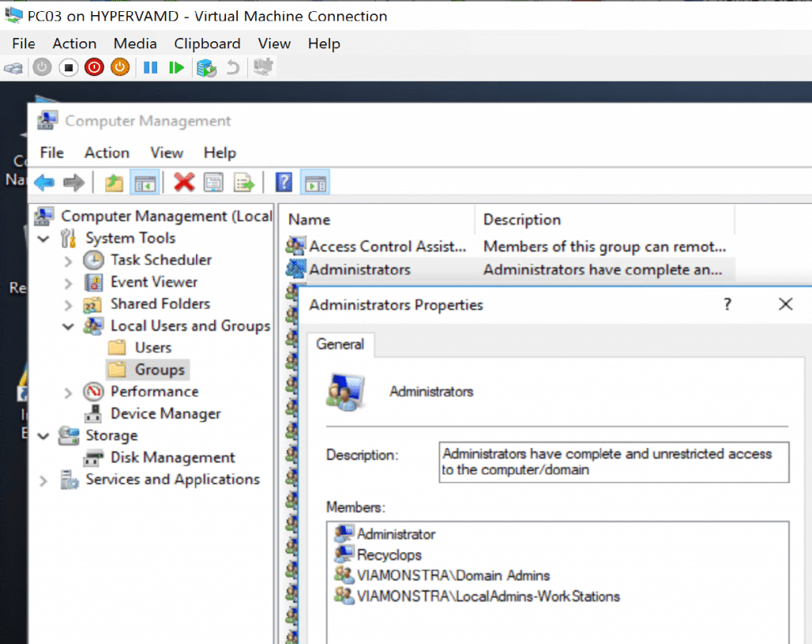Create a VM checkpoint from the toolbar
This screenshot has width=812, height=644.
coord(206,67)
